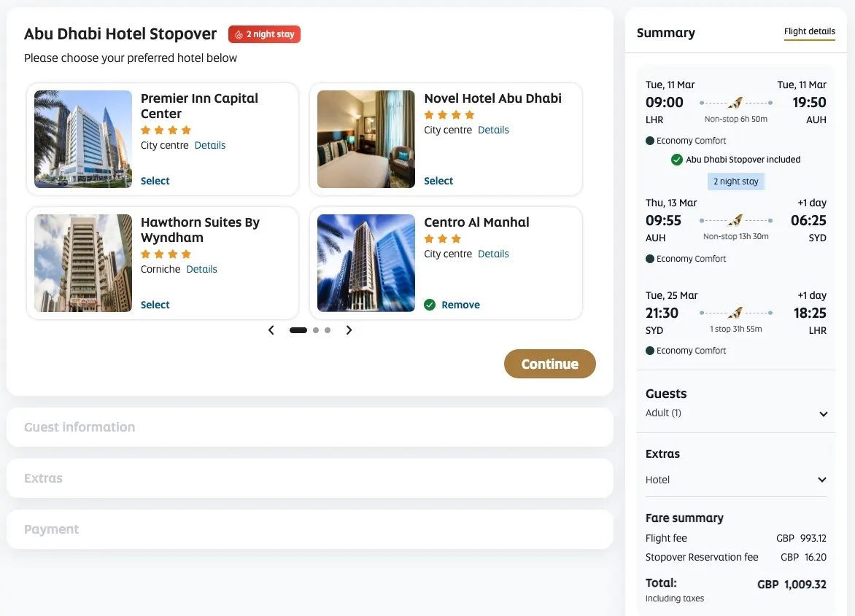Viewport: 855px width, 616px height.
Task: Click star rating of Hawthorn Suites By Wyndham
Action: (x=166, y=254)
